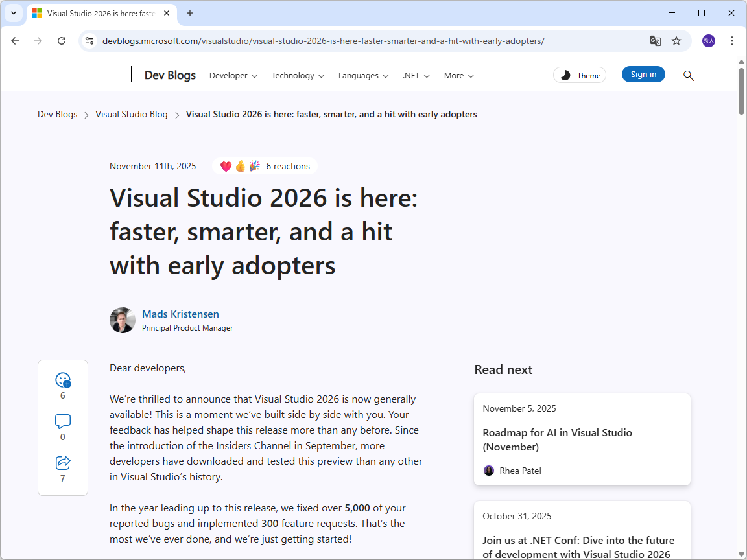Image resolution: width=747 pixels, height=560 pixels.
Task: Open the More navigation menu
Action: pyautogui.click(x=458, y=76)
